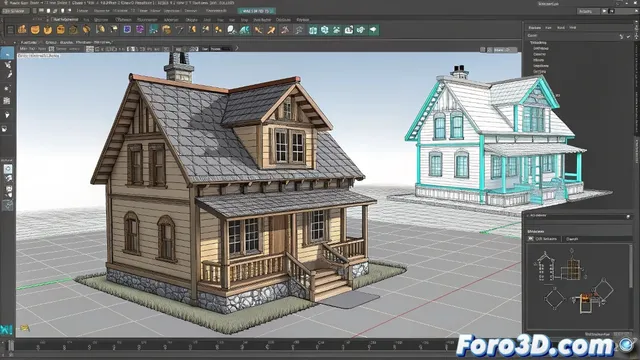Screen dimensions: 640x360
Task: Click the purple icon on the shelf
Action: click(140, 29)
